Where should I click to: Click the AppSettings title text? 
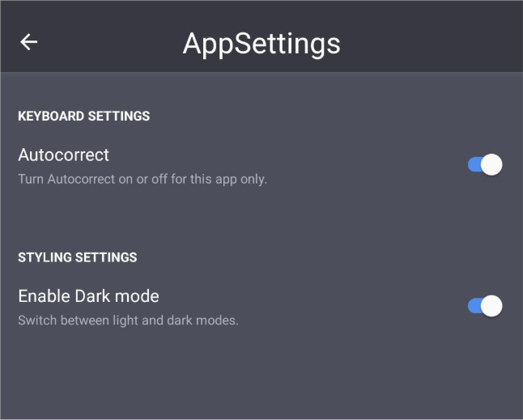(261, 44)
